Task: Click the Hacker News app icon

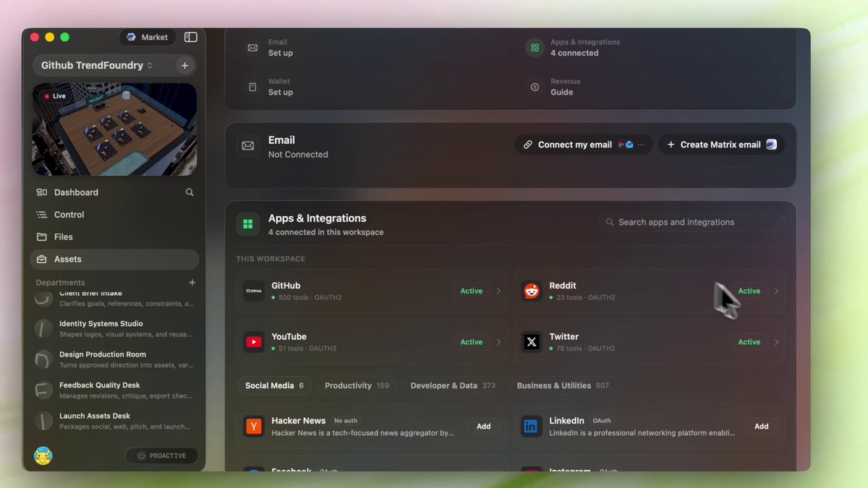Action: 253,427
